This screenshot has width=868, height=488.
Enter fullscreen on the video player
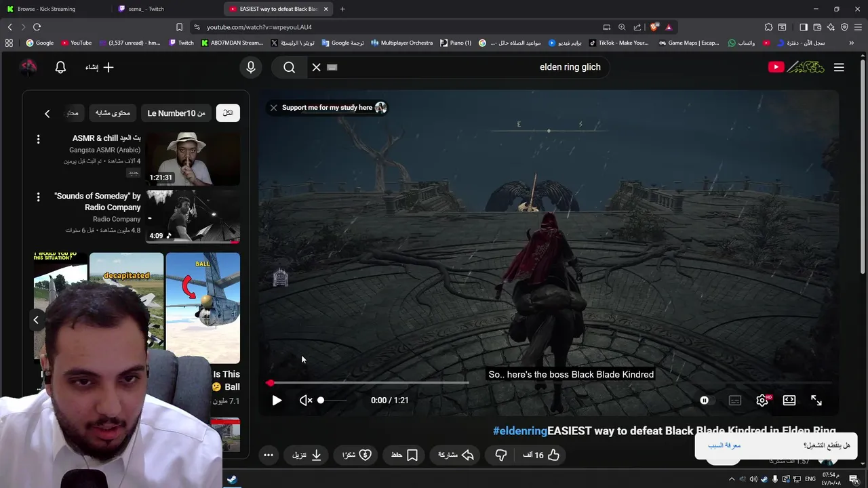point(816,401)
